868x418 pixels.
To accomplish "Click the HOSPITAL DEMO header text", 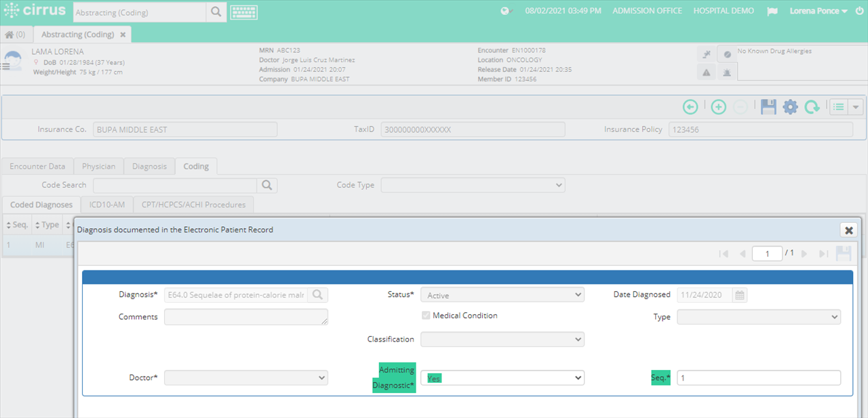I will (x=724, y=12).
